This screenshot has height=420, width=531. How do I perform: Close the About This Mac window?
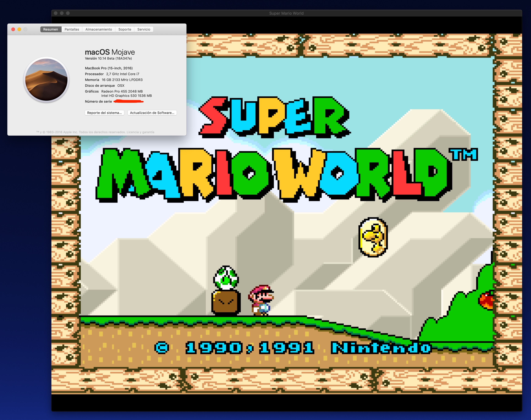click(x=13, y=29)
